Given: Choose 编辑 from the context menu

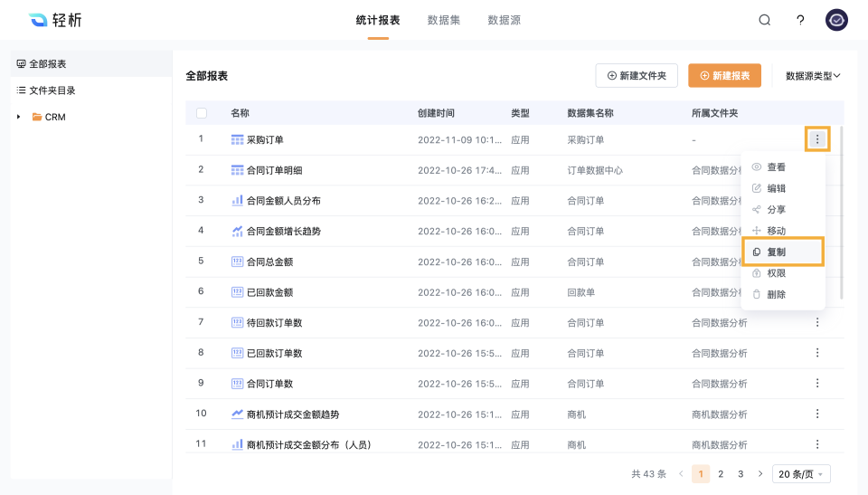Looking at the screenshot, I should click(x=783, y=188).
